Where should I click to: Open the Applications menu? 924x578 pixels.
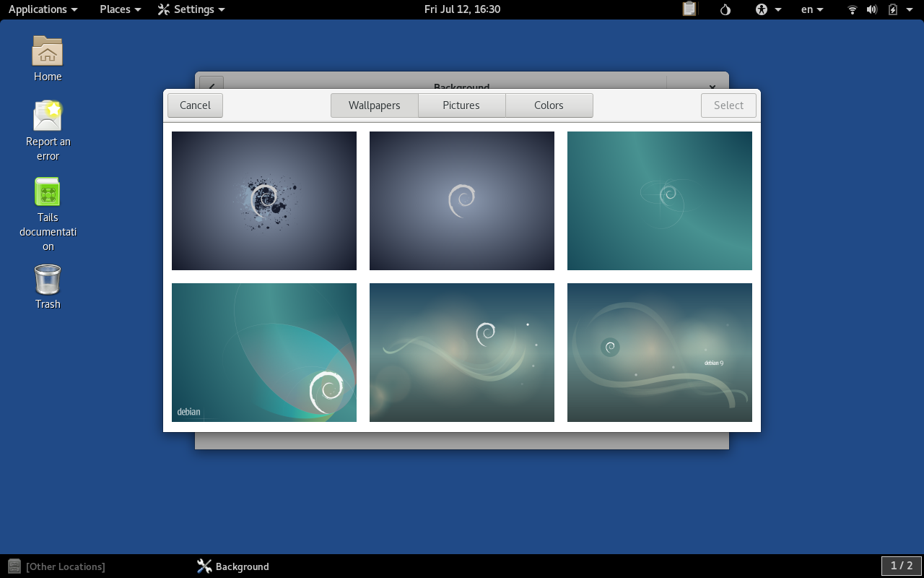(x=43, y=9)
